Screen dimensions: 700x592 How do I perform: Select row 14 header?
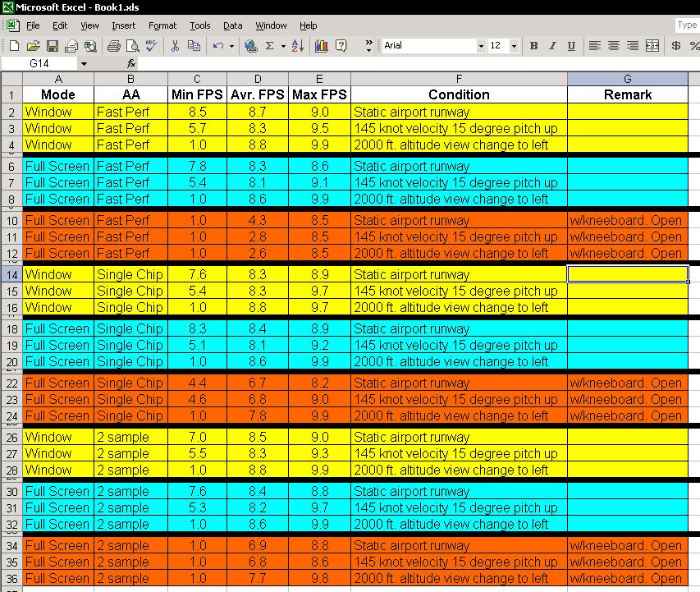pyautogui.click(x=11, y=274)
